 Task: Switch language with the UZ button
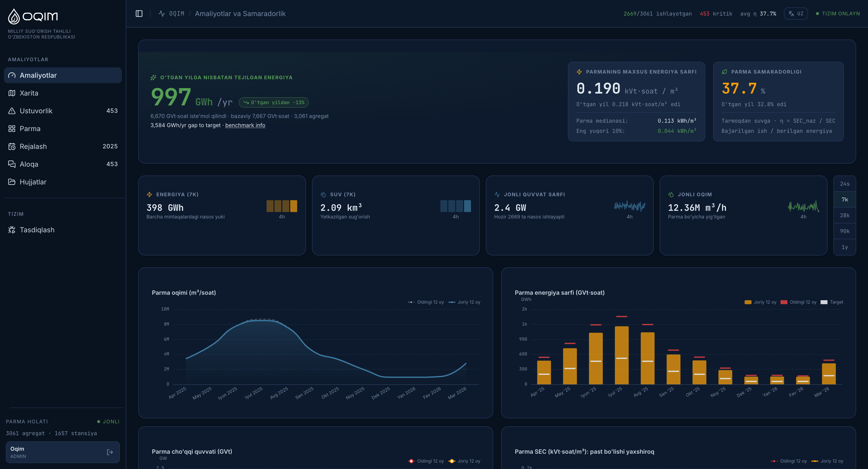pyautogui.click(x=796, y=14)
